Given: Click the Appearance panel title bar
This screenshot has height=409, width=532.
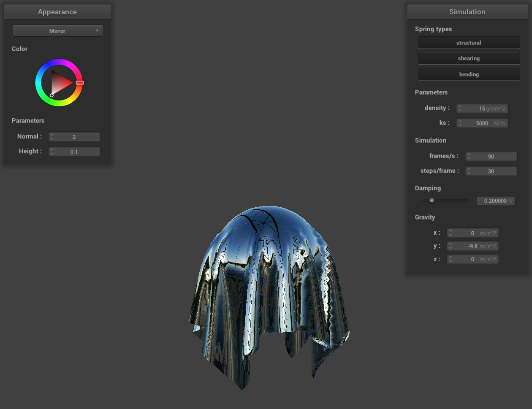Looking at the screenshot, I should (x=57, y=12).
